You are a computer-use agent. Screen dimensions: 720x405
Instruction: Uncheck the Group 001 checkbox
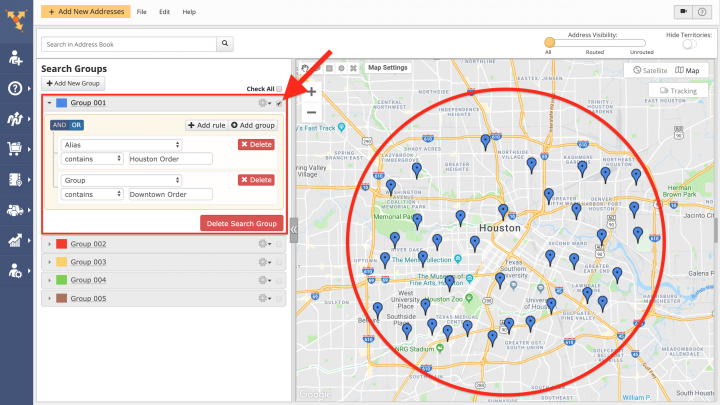[x=279, y=103]
